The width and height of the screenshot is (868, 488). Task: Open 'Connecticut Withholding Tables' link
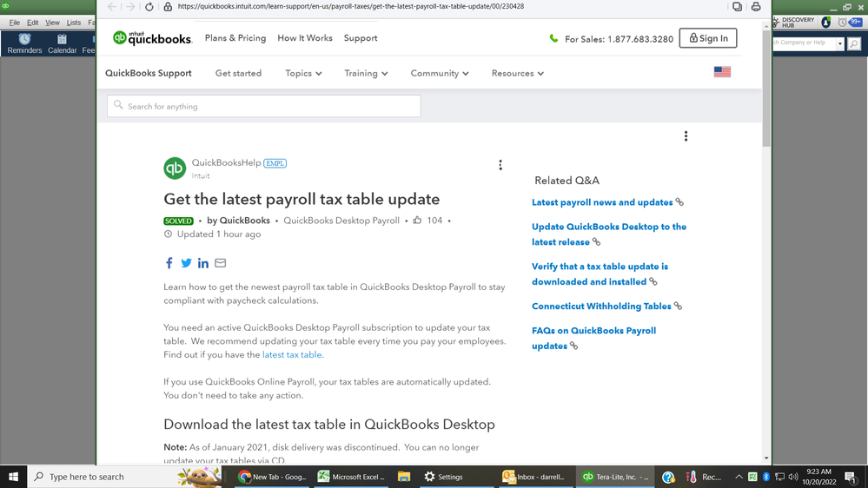pyautogui.click(x=601, y=306)
